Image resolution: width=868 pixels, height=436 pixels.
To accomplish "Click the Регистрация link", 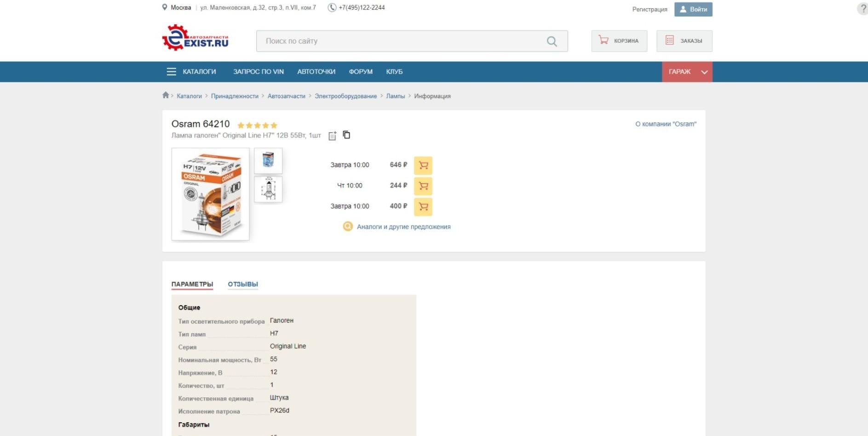I will click(650, 9).
